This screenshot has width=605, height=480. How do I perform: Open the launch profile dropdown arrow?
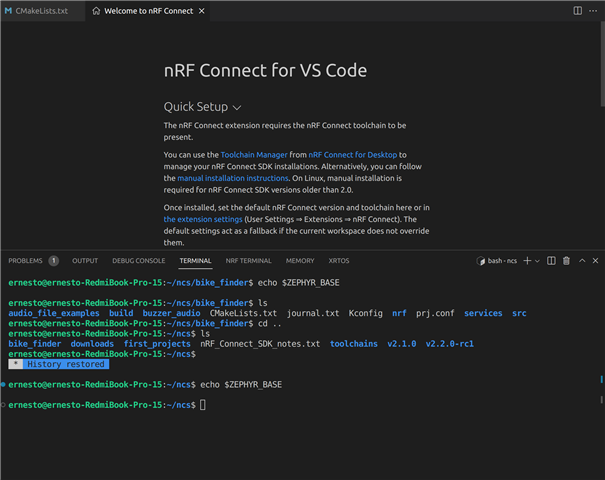click(537, 261)
